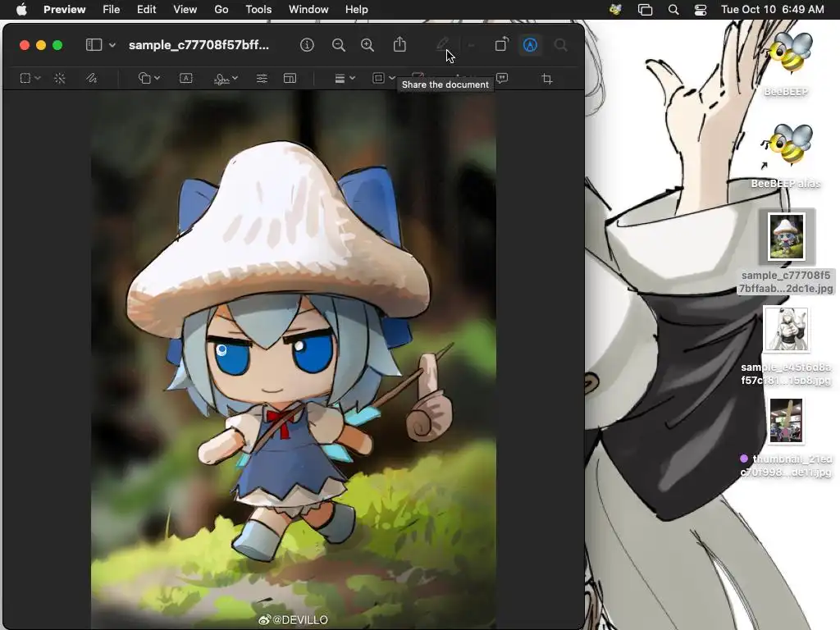Screen dimensions: 840x630
Task: Activate the Instant Alpha wand
Action: coord(60,78)
